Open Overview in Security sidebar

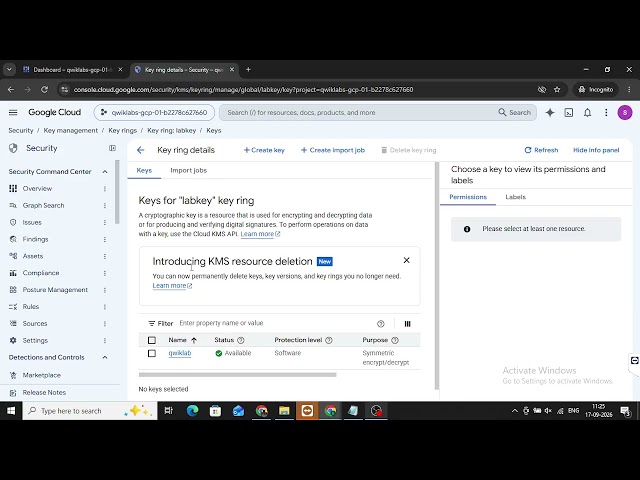(37, 189)
